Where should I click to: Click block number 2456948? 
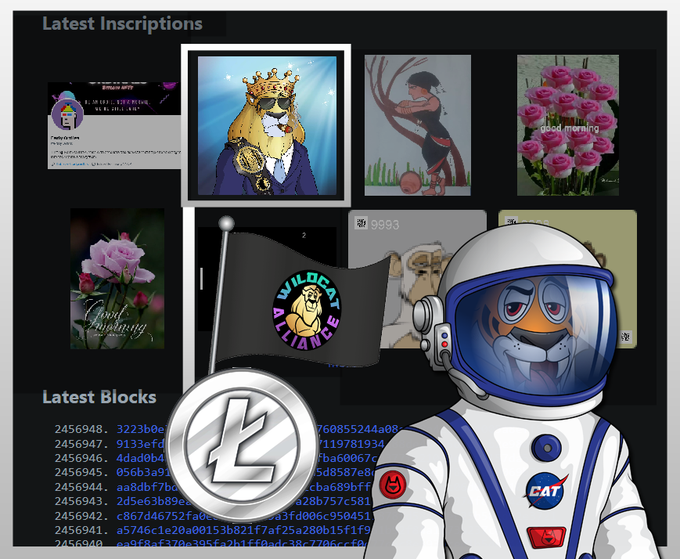coord(82,429)
